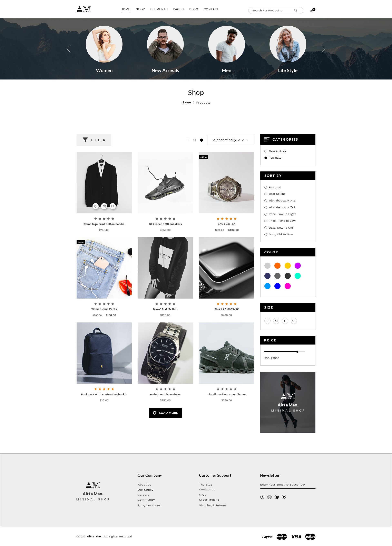Open the Pages menu item
The height and width of the screenshot is (546, 392).
click(178, 9)
